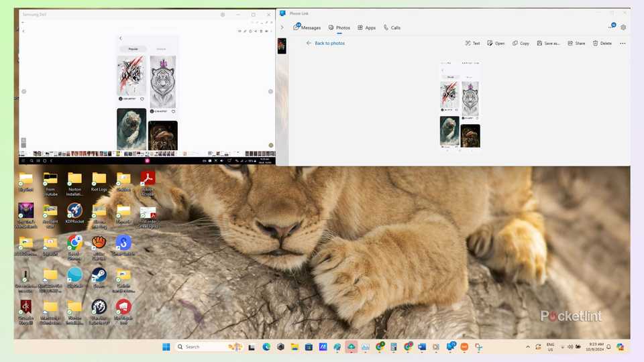The image size is (644, 362).
Task: Open Microsoft Word from taskbar
Action: click(422, 347)
